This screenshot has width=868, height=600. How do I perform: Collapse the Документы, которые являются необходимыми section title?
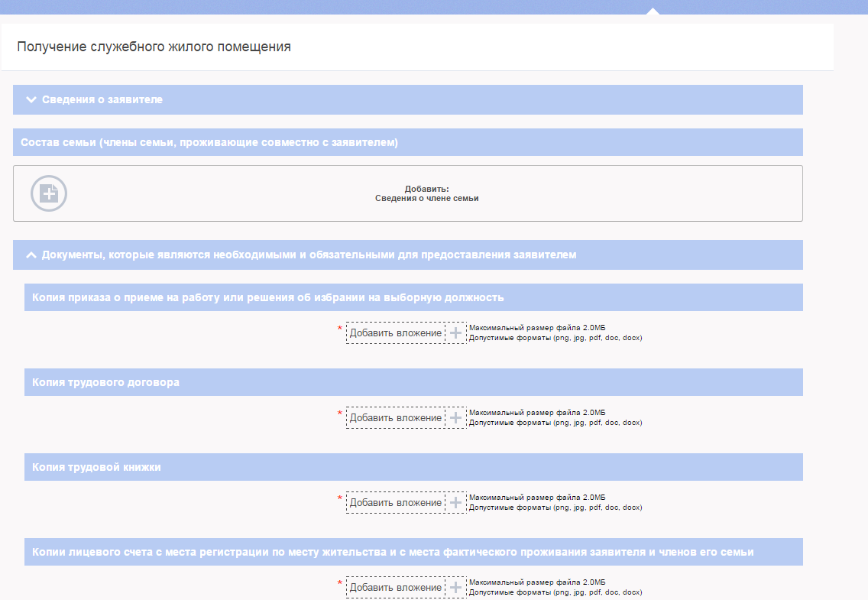click(309, 255)
